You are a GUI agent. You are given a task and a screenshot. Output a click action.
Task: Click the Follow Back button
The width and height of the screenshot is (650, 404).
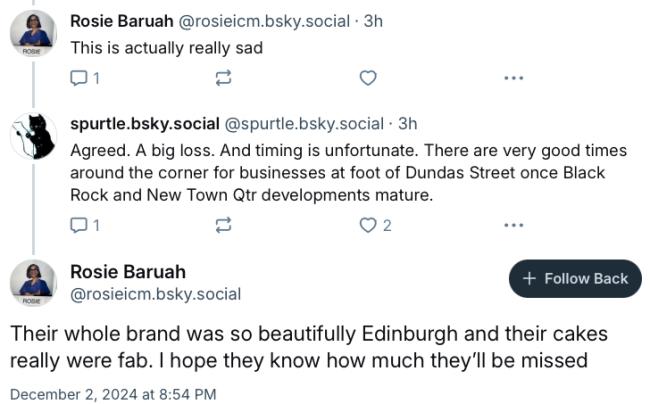point(575,279)
